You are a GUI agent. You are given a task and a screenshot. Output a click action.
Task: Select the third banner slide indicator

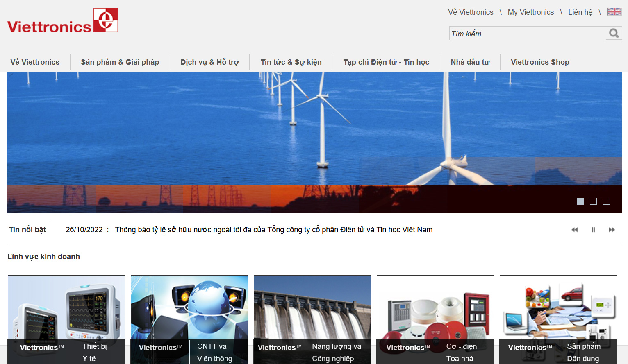point(606,201)
